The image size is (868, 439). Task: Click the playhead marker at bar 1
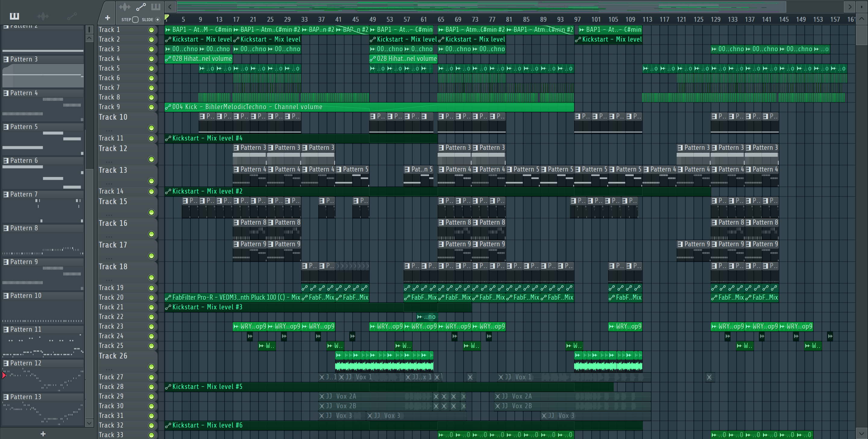point(167,17)
